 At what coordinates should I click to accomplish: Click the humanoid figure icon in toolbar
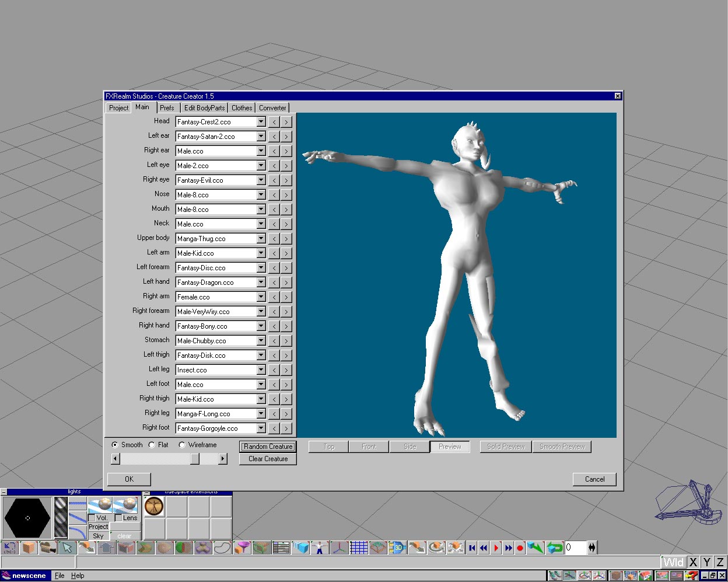pos(320,548)
